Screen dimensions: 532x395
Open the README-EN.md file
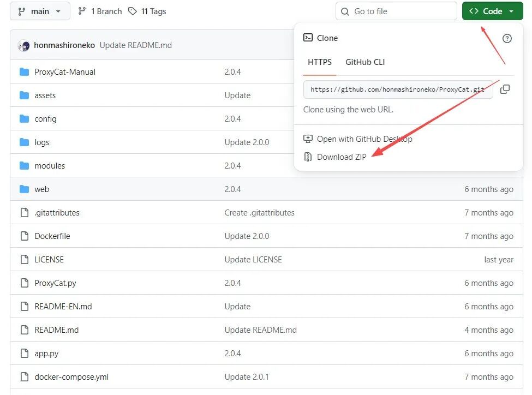click(63, 307)
